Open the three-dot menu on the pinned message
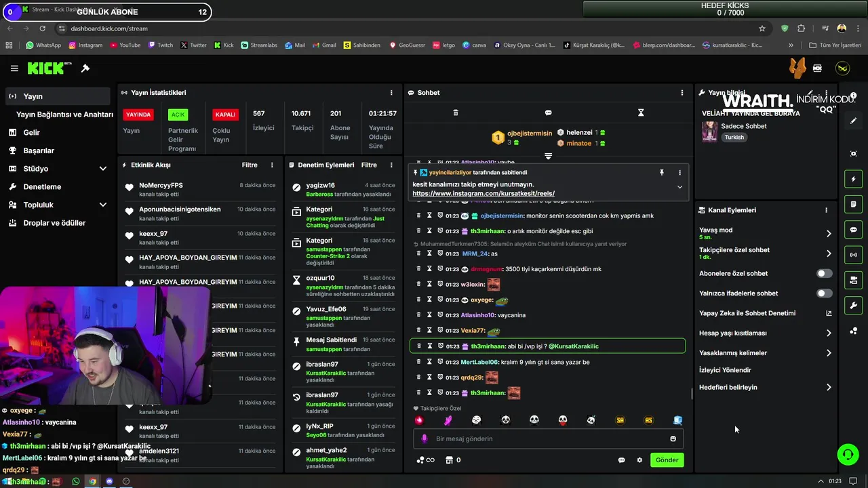This screenshot has height=488, width=868. (679, 173)
